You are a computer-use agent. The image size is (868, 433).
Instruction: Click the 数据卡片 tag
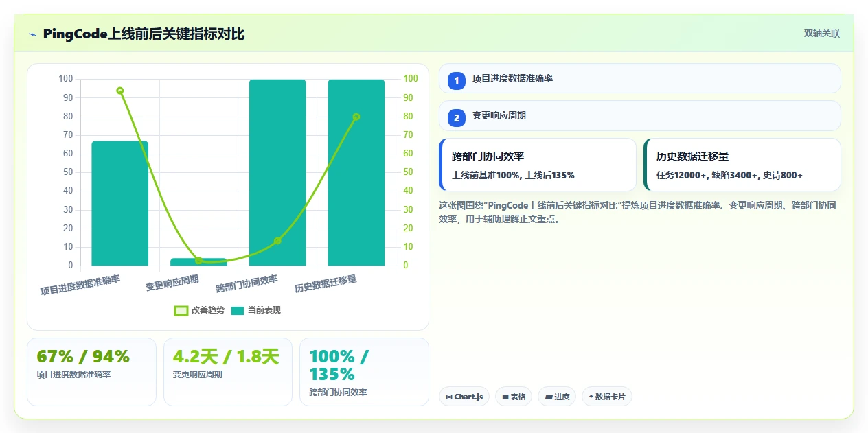pos(607,397)
